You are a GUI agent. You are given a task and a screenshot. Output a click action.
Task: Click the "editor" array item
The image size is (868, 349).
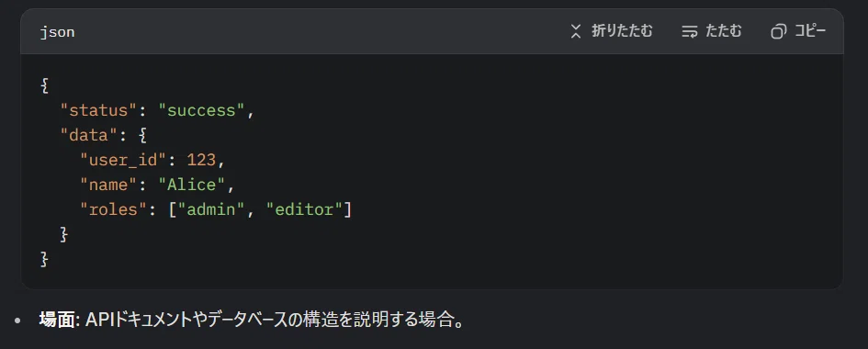[304, 209]
